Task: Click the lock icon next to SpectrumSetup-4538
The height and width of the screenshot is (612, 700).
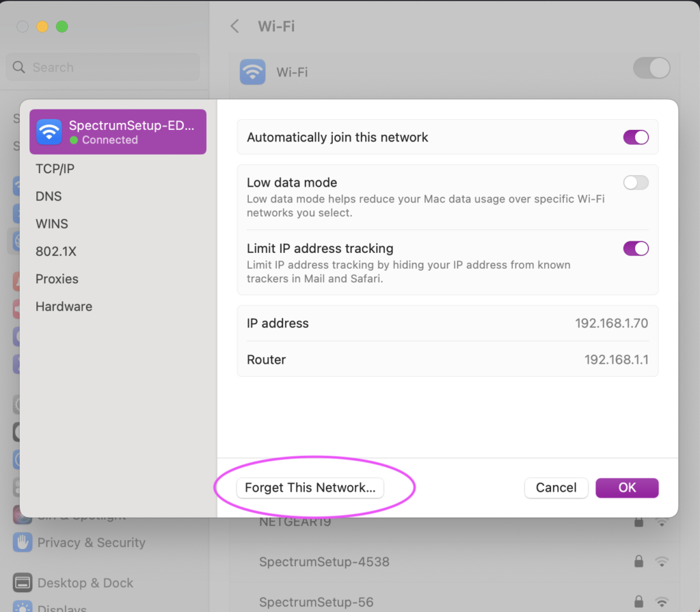Action: coord(638,561)
